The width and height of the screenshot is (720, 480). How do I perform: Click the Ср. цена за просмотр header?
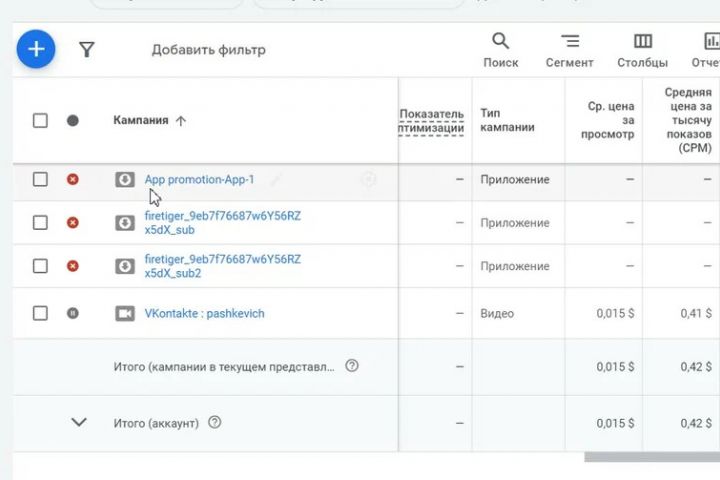609,120
